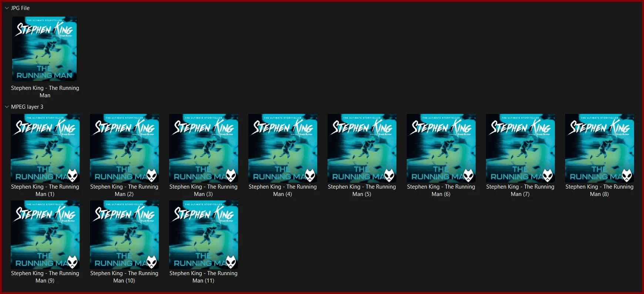Click the 'Stephen King - The Running Man' JPG filename
This screenshot has width=644, height=294.
click(x=45, y=92)
